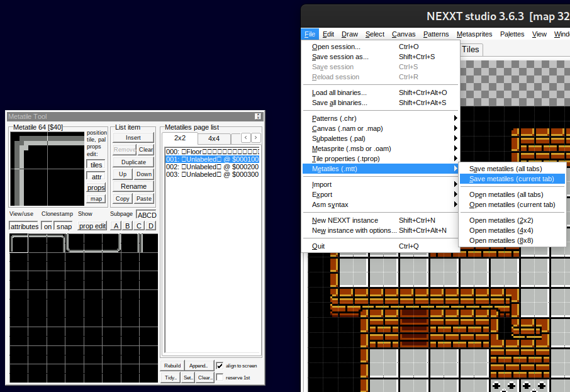570x392 pixels.
Task: Select subpage D
Action: click(150, 226)
